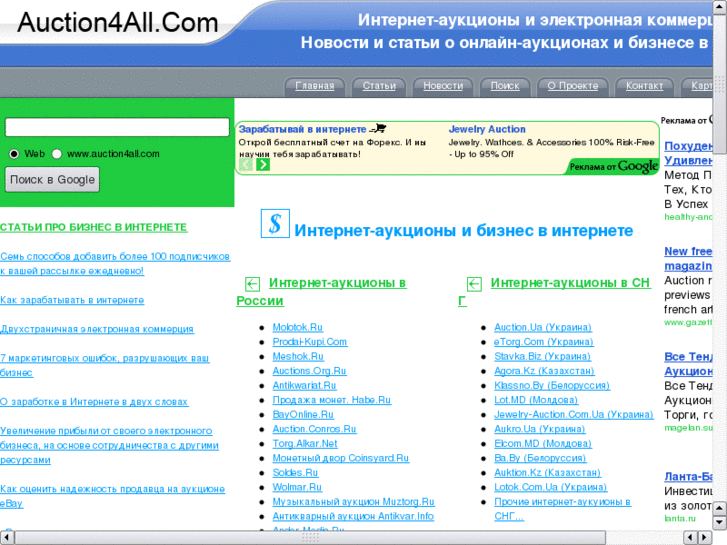
Task: Open the Antikwariat.Ru link
Action: pos(304,385)
